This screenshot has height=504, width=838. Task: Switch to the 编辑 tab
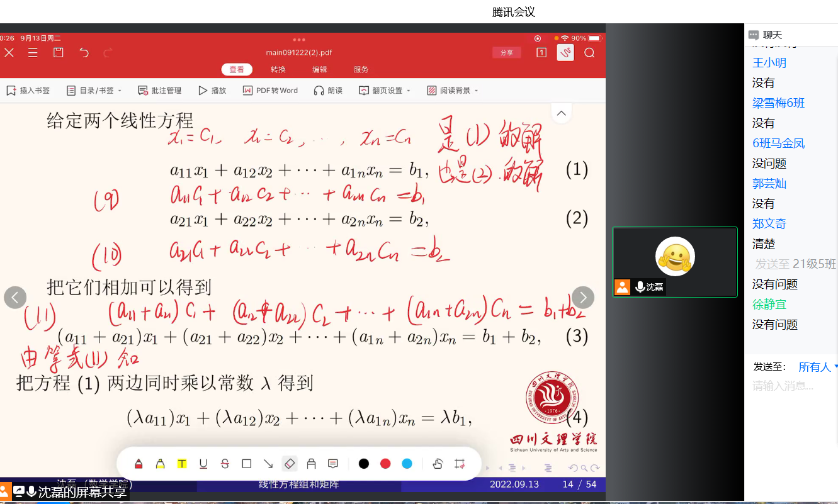tap(320, 70)
